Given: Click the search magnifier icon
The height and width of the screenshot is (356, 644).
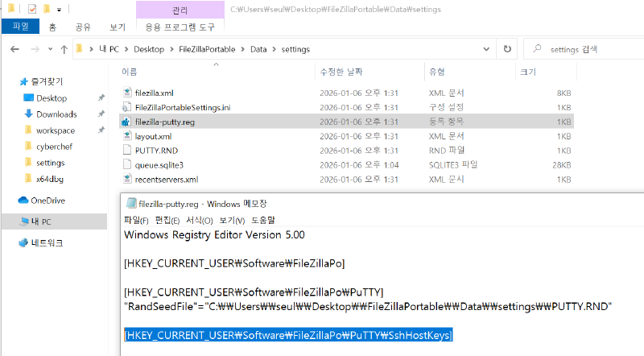Looking at the screenshot, I should 537,48.
